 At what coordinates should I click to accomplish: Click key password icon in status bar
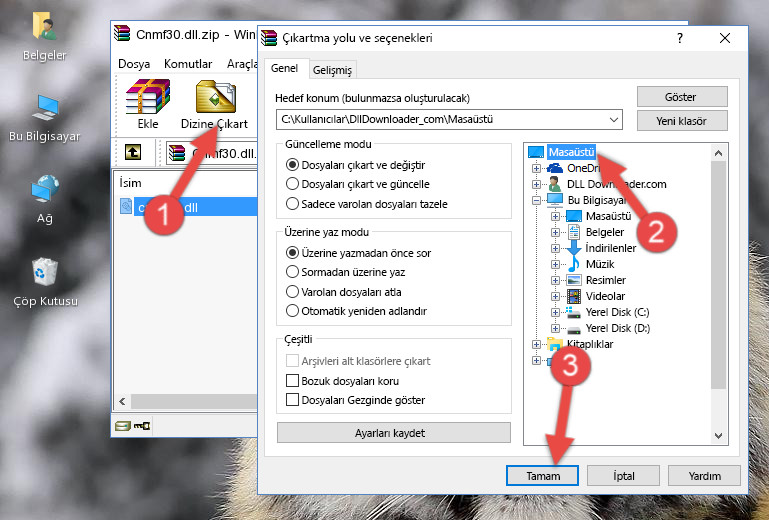click(142, 425)
